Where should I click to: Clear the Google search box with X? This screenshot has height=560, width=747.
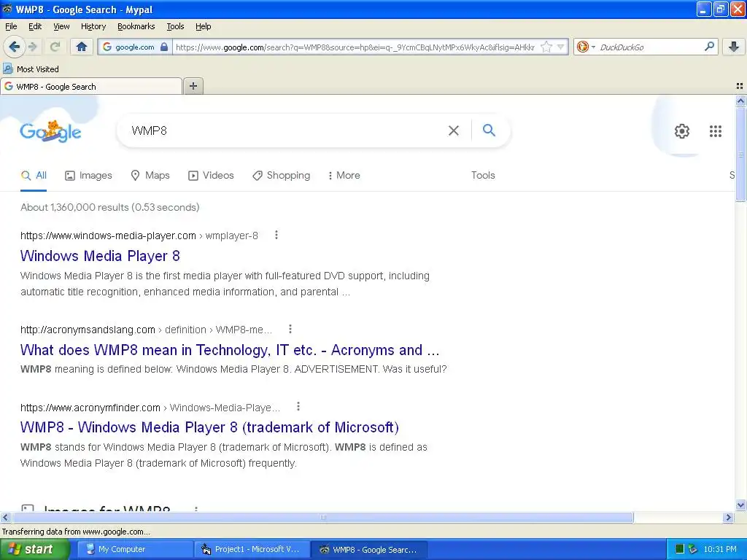pyautogui.click(x=454, y=131)
